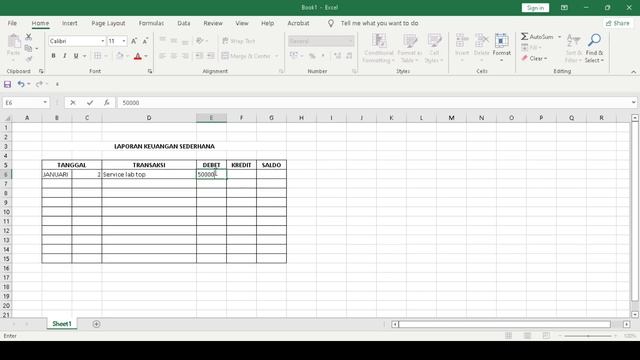Open the undo history dropdown arrow

click(x=29, y=84)
